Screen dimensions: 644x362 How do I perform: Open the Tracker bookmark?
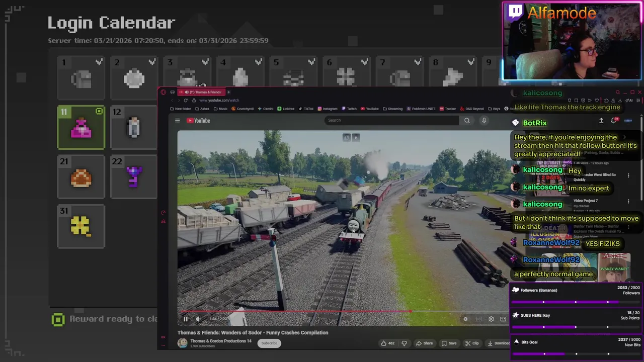448,109
